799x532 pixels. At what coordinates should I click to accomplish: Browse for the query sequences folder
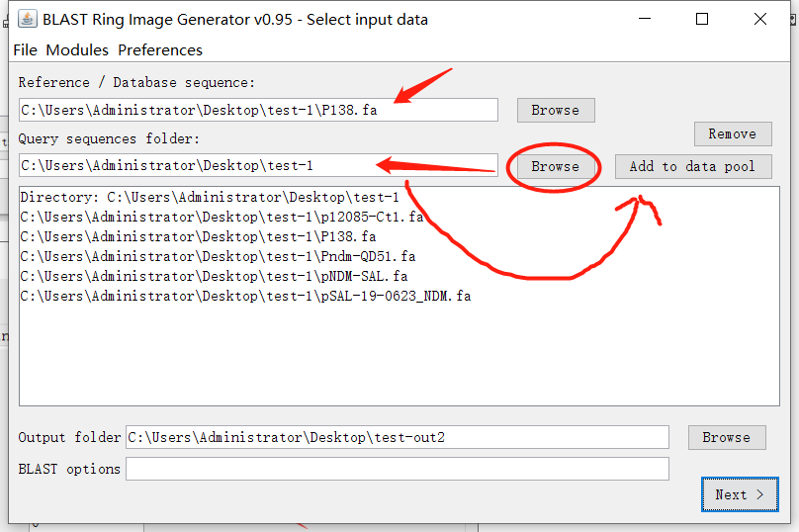point(555,166)
